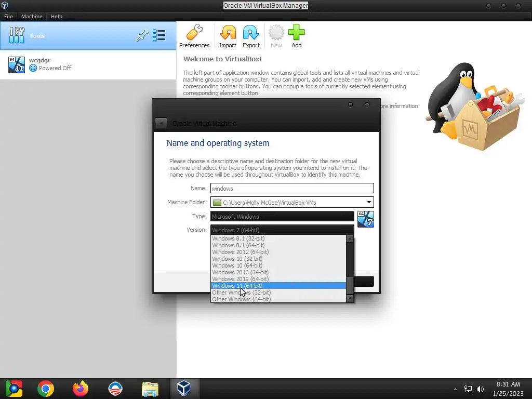This screenshot has height=399, width=532.
Task: Open the File menu
Action: [x=8, y=16]
